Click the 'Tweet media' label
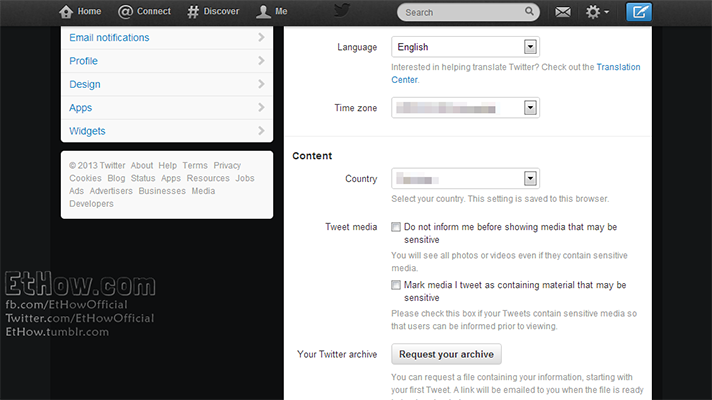712x400 pixels. click(351, 227)
